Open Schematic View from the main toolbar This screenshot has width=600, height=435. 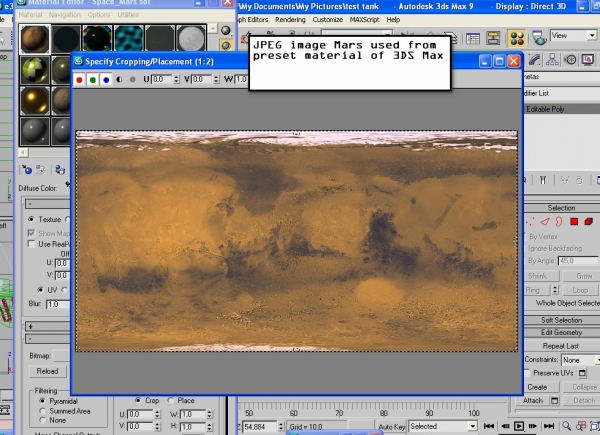click(493, 38)
